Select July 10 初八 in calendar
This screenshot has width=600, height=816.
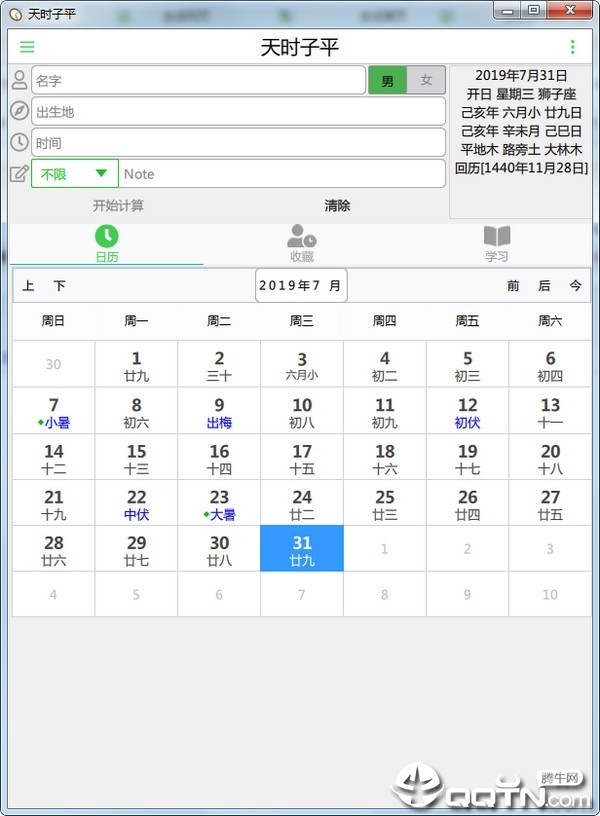(302, 411)
